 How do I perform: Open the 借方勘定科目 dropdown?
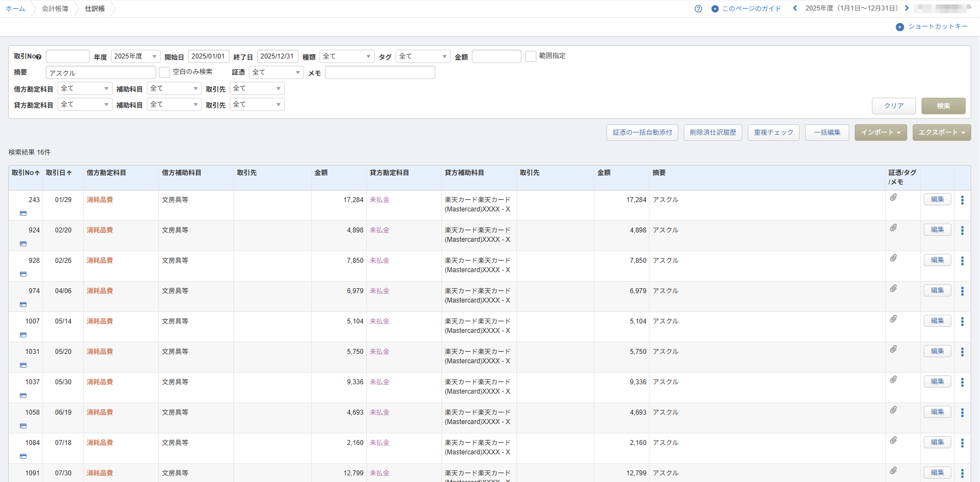coord(85,88)
